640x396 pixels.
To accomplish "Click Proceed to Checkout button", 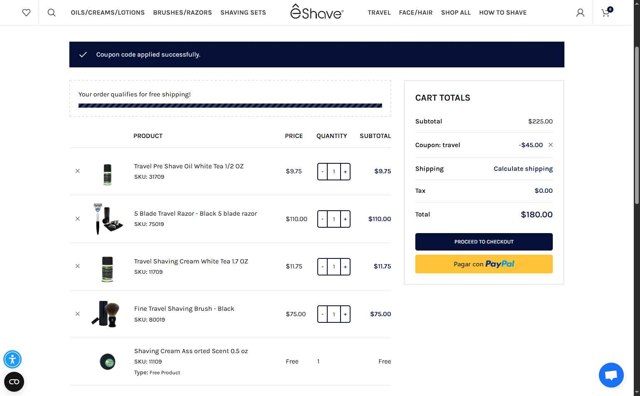I will pos(484,242).
